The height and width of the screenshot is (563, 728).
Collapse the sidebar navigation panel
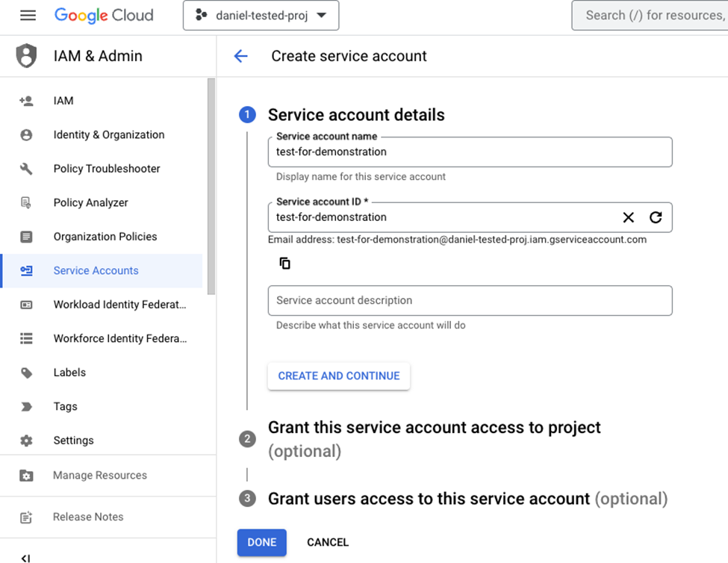pyautogui.click(x=26, y=558)
